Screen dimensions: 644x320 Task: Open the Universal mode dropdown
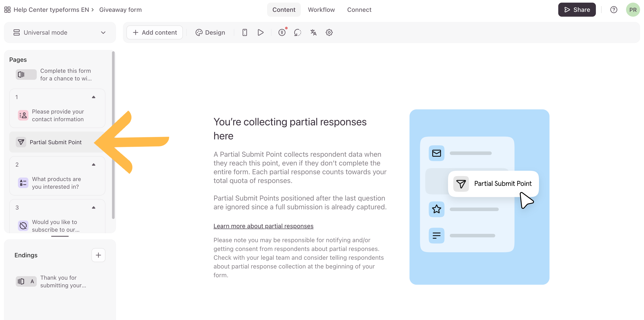point(60,33)
